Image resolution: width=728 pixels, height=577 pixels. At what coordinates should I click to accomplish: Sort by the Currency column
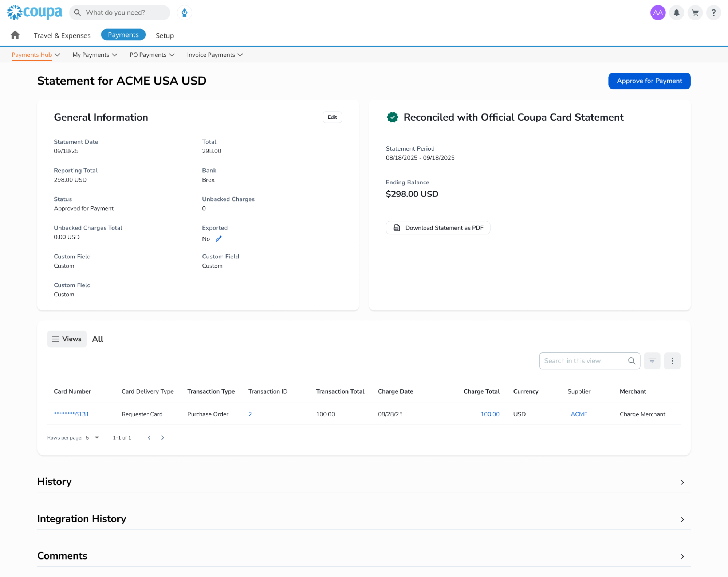[x=526, y=391]
